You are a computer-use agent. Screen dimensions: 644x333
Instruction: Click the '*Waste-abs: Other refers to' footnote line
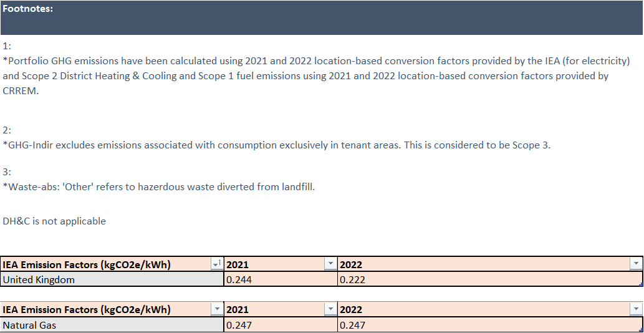[x=158, y=187]
